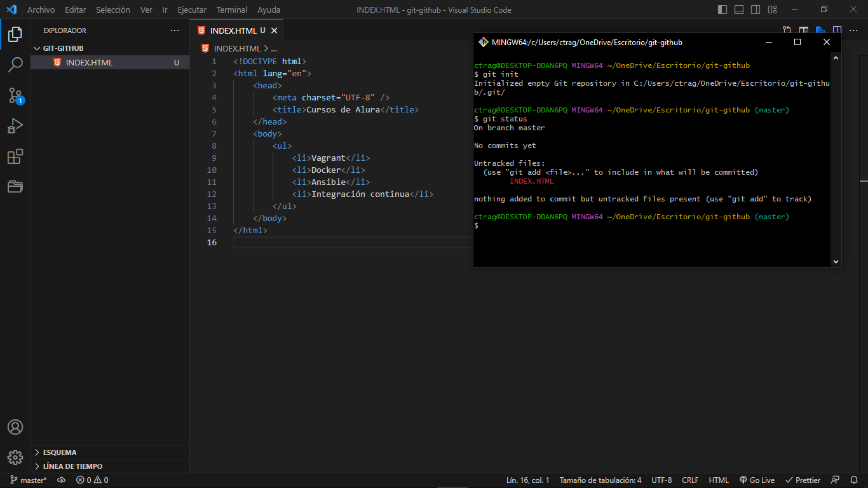The image size is (868, 488).
Task: Change the CRLF end of line sequence
Action: click(690, 480)
